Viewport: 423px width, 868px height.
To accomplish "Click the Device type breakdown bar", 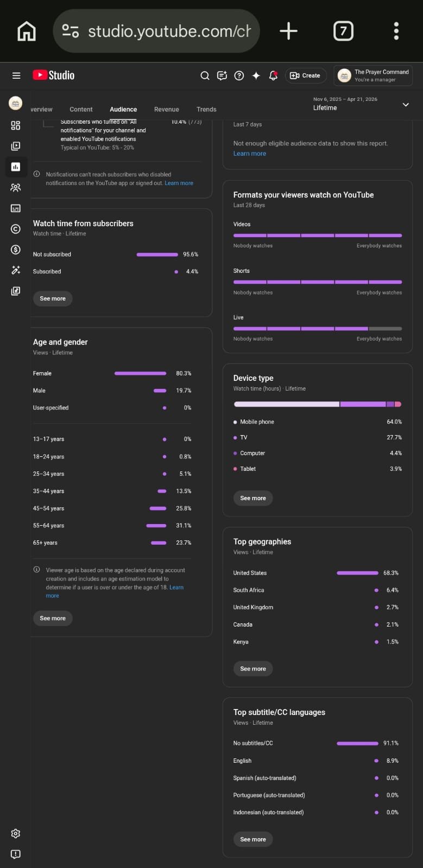I will [318, 404].
